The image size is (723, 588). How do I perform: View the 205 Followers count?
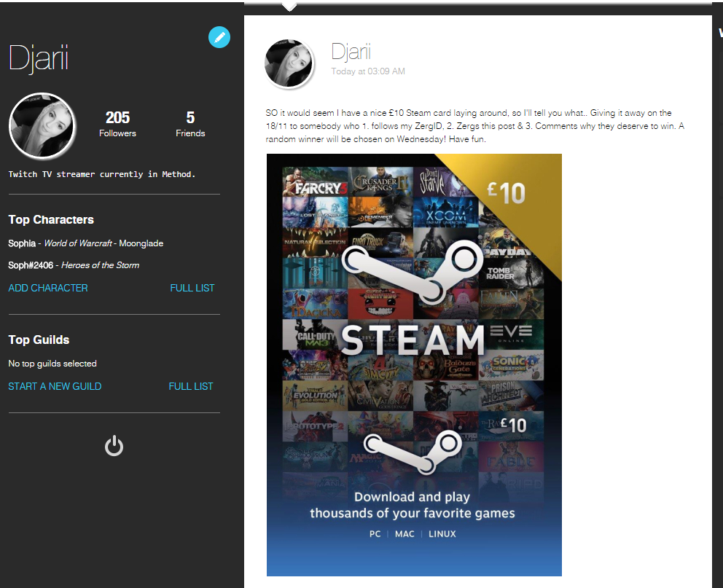[117, 124]
